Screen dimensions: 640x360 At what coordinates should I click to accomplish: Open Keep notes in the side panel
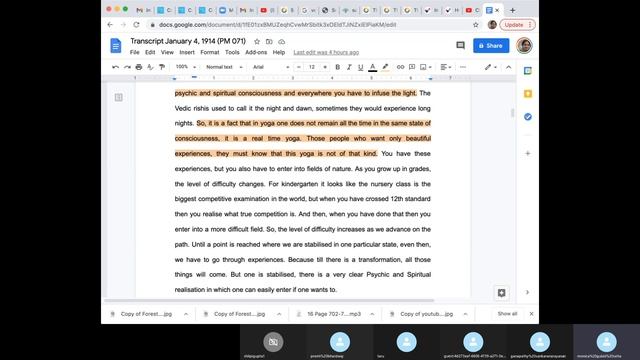tap(528, 94)
